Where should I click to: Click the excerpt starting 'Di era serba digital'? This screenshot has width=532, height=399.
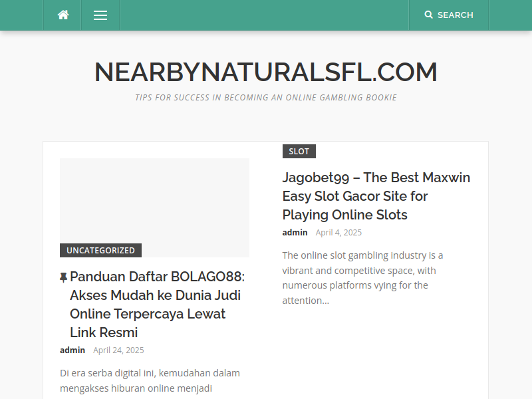point(150,380)
